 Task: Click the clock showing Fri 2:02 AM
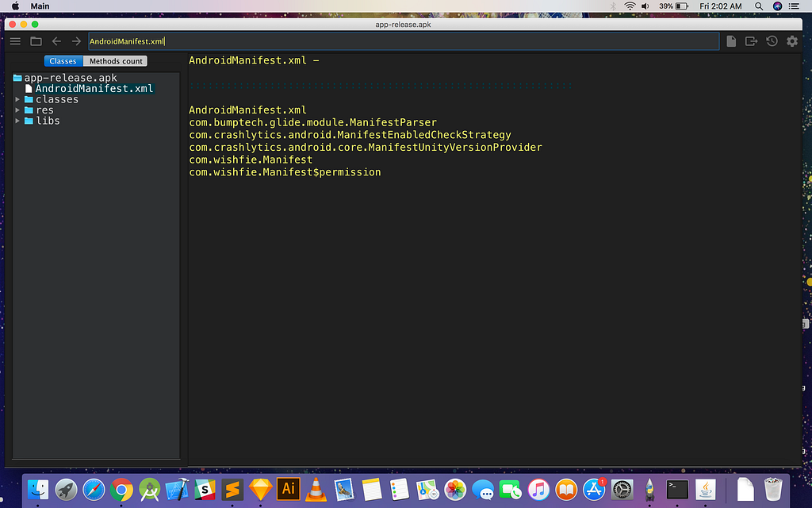click(720, 6)
